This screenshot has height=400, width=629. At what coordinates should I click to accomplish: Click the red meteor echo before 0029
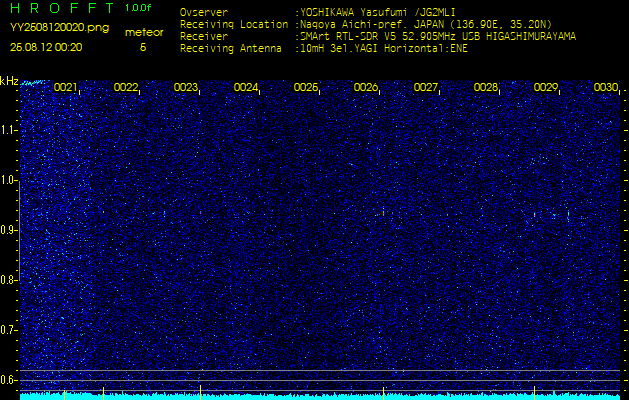[534, 215]
